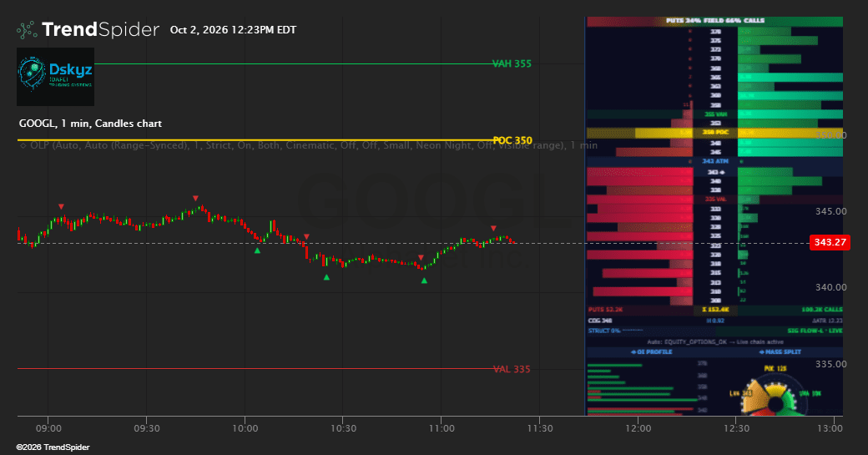Click the 12:00 time axis label
This screenshot has width=868, height=455.
point(638,428)
